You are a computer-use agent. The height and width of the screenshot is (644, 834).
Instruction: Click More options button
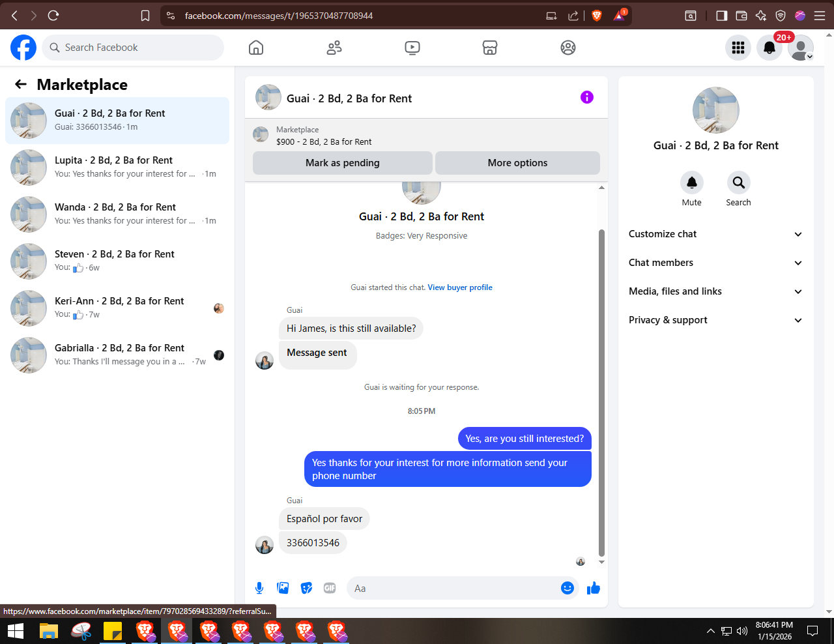[x=517, y=163]
